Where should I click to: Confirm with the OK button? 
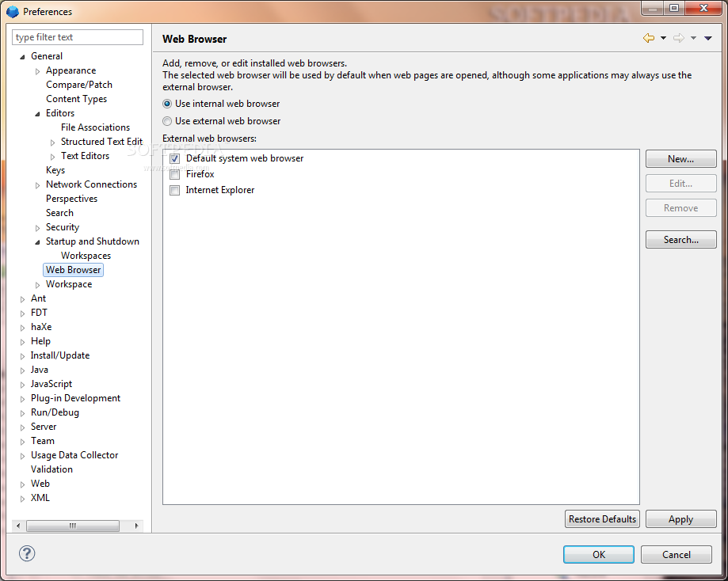tap(598, 555)
